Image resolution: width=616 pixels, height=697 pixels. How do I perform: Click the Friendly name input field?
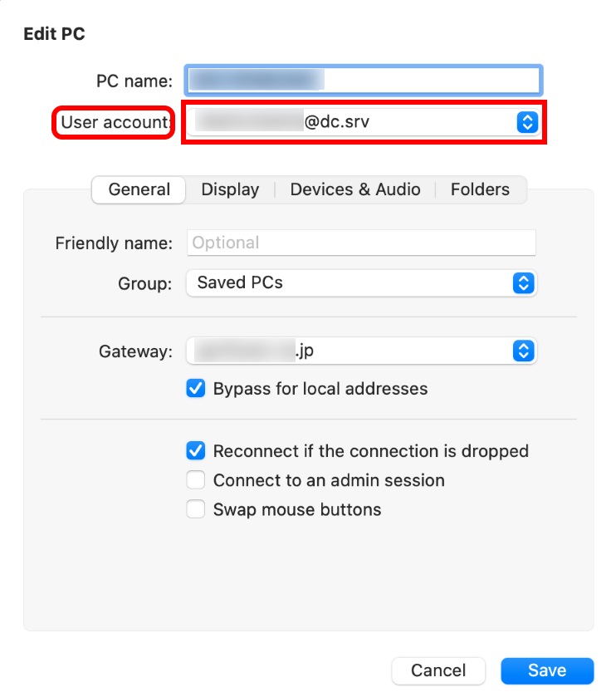point(361,243)
